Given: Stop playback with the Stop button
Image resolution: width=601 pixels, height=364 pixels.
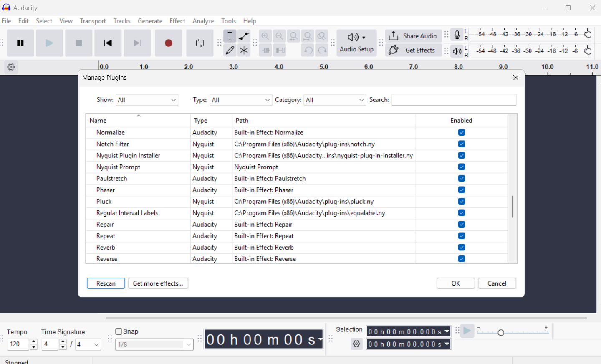Looking at the screenshot, I should [79, 43].
